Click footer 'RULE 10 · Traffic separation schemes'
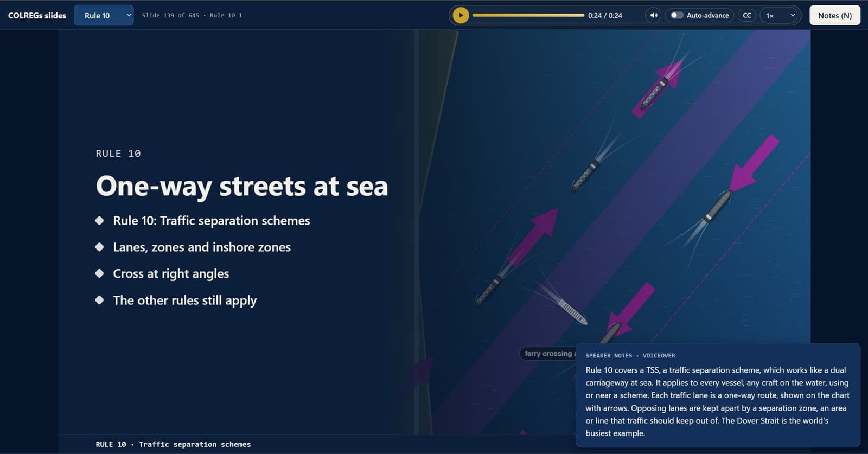This screenshot has height=454, width=868. 173,444
